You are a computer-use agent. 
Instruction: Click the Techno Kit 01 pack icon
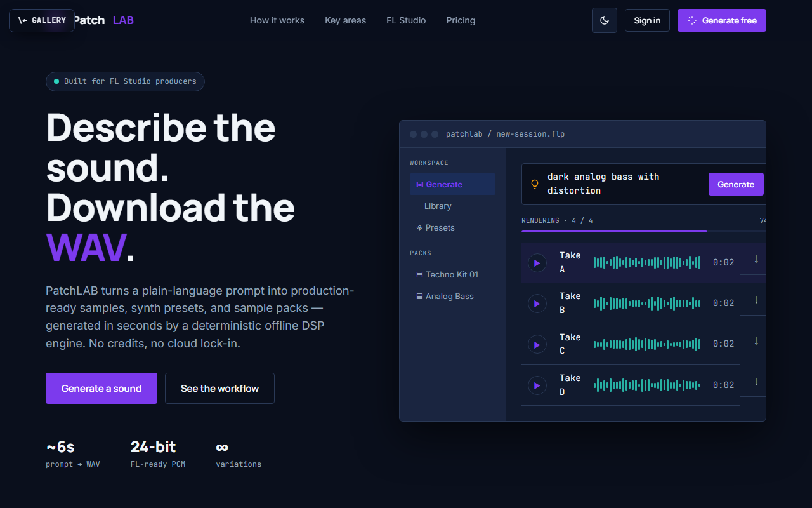click(419, 275)
